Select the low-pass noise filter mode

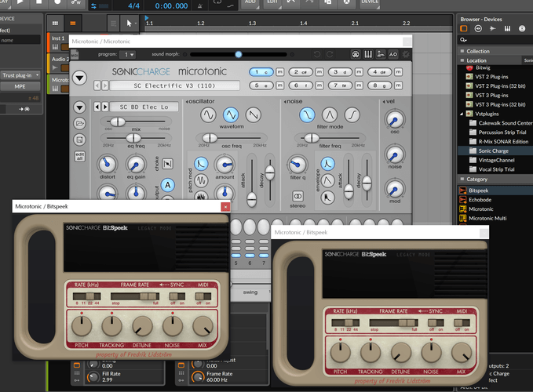pyautogui.click(x=307, y=115)
